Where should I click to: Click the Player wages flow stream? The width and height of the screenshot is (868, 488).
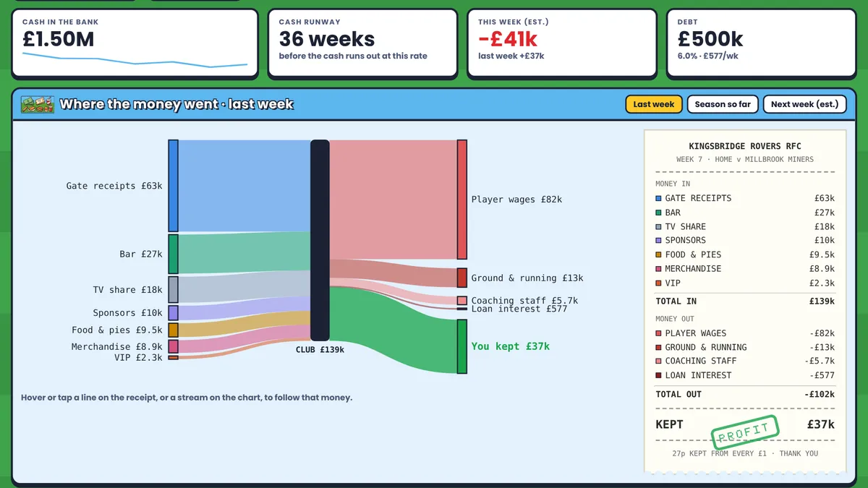[x=393, y=200]
